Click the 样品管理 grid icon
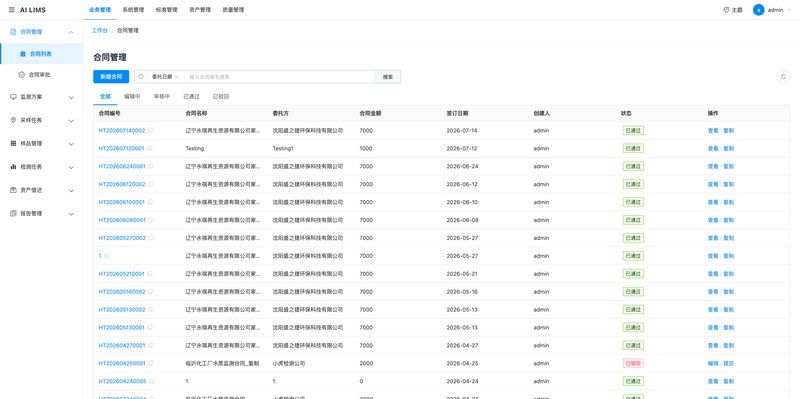Screen dimensions: 800x399 click(x=13, y=143)
